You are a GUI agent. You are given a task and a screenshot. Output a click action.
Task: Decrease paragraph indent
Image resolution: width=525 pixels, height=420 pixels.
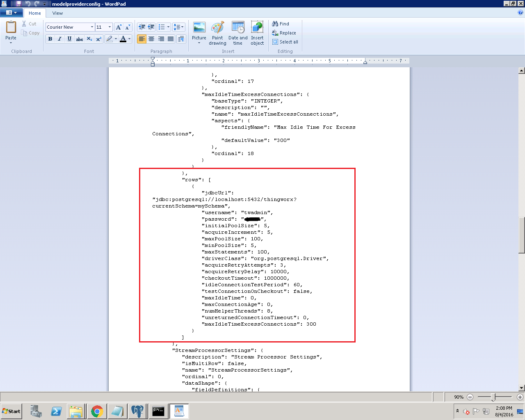coord(142,27)
